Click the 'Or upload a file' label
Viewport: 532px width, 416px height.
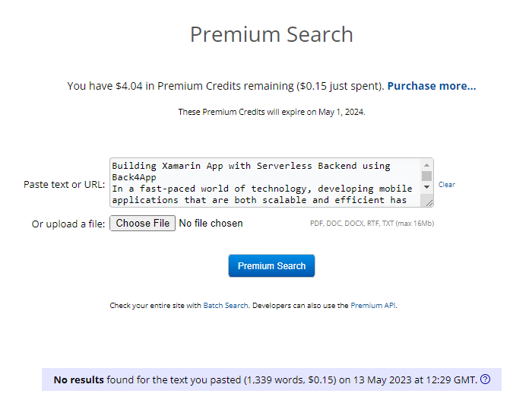tap(68, 224)
